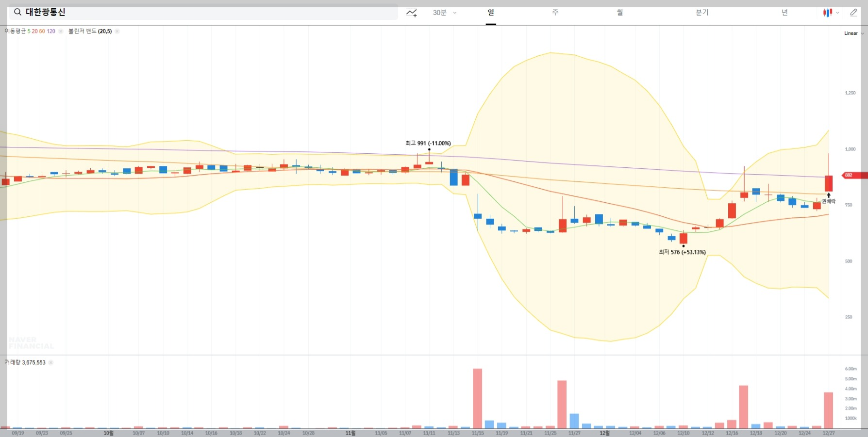The height and width of the screenshot is (437, 868).
Task: Click the 최저 576 (+53.13%) annotation
Action: pyautogui.click(x=682, y=252)
